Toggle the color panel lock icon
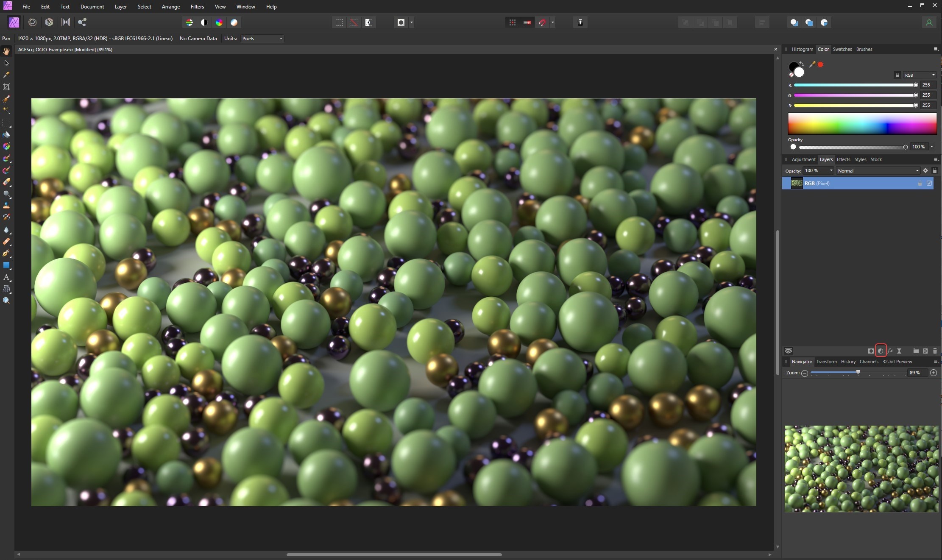Screen dimensions: 942x560 [897, 75]
